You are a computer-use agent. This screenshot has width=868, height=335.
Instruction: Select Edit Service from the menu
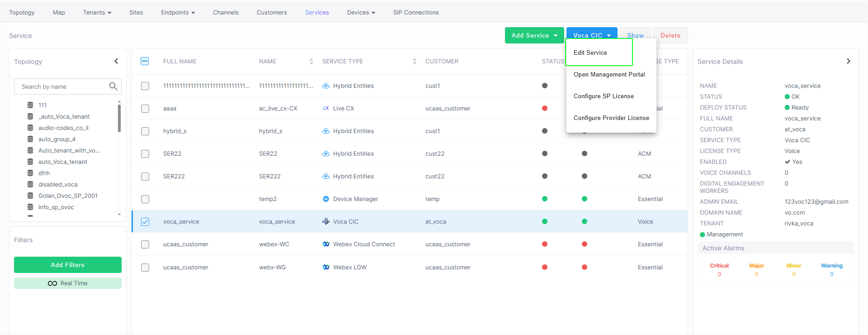pos(590,53)
